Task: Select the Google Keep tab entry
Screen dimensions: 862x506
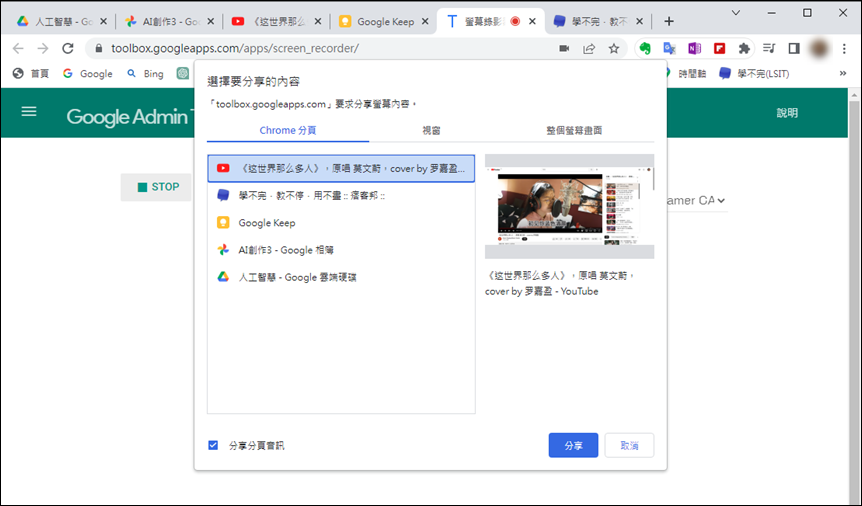Action: (341, 223)
